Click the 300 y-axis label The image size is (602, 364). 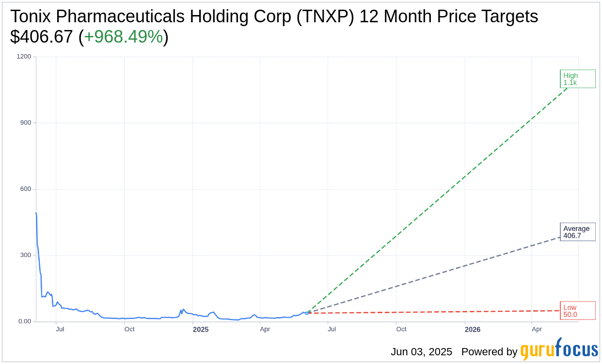25,255
